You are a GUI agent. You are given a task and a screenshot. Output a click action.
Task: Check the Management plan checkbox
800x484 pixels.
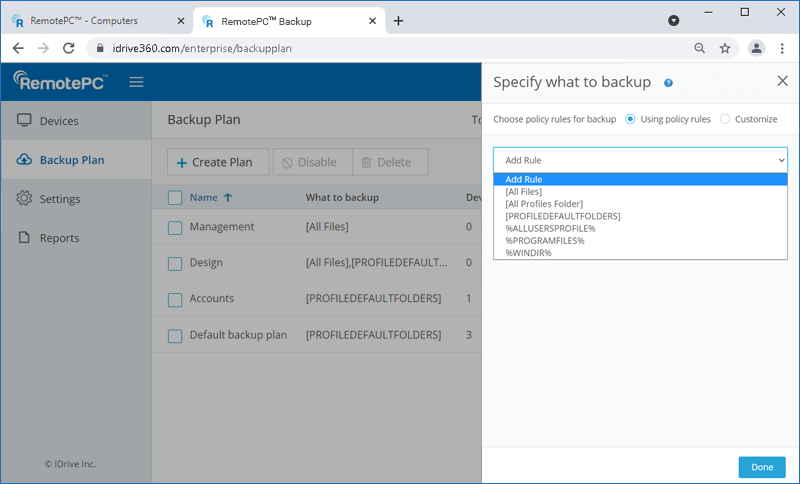(x=175, y=227)
